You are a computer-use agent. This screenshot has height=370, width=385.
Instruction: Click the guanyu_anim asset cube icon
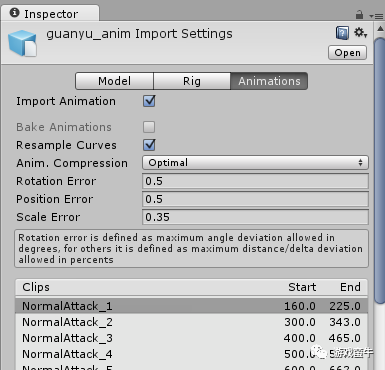click(x=22, y=43)
